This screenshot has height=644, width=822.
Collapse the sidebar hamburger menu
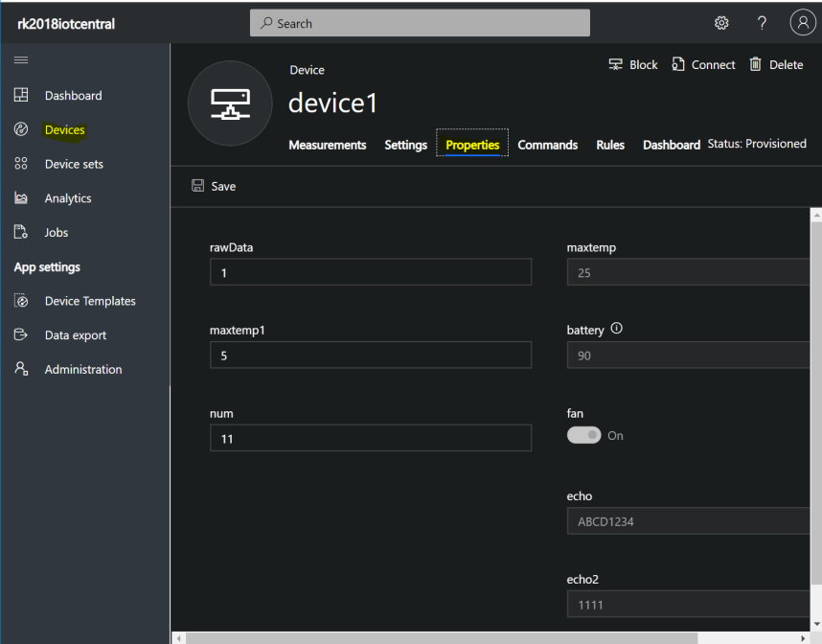(x=21, y=59)
